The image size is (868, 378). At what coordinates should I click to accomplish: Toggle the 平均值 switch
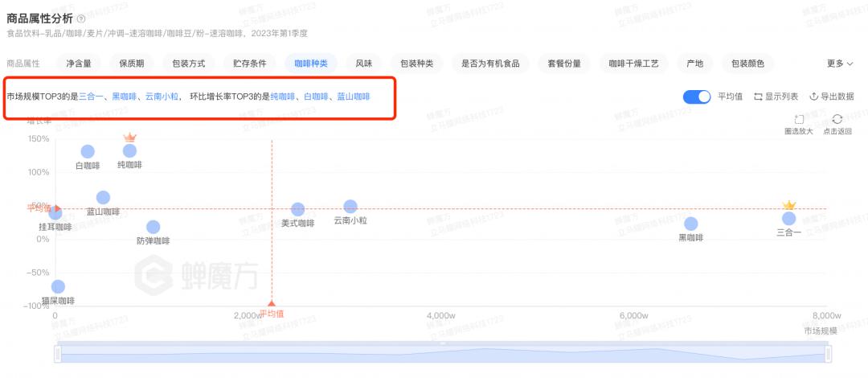697,97
